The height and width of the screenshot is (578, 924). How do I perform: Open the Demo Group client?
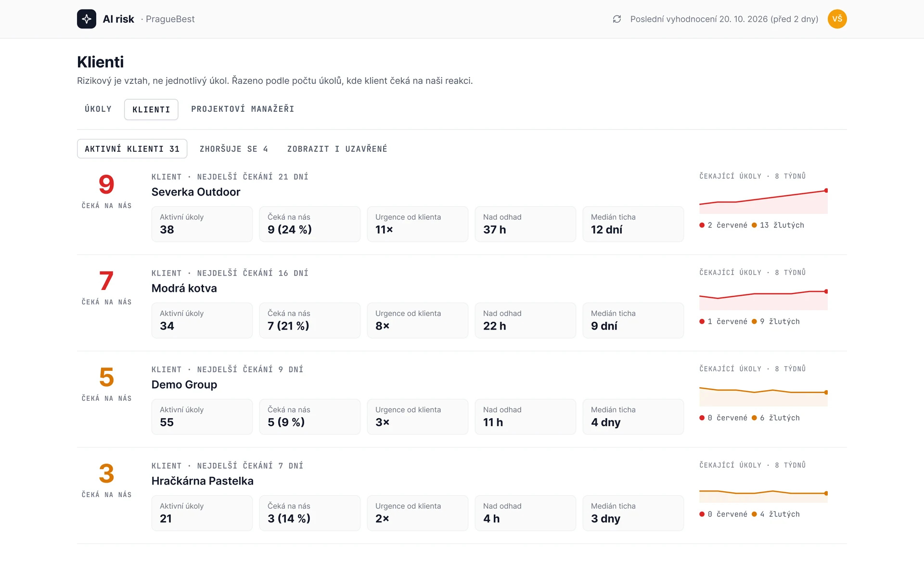point(184,384)
